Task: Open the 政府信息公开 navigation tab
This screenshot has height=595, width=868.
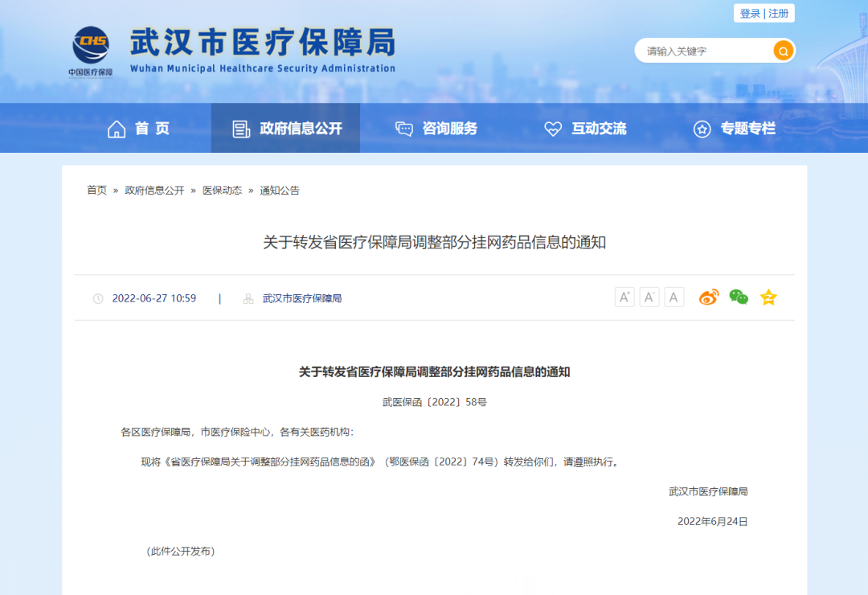Action: (x=285, y=127)
